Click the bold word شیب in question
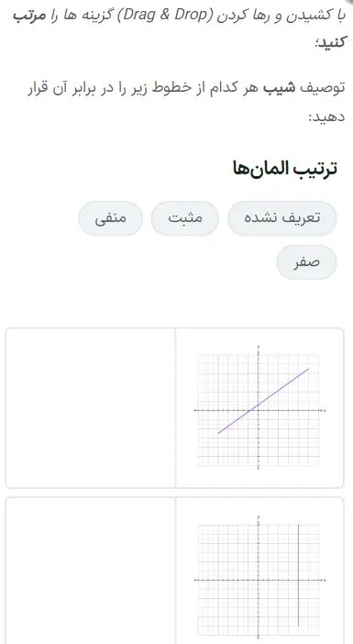This screenshot has width=353, height=644. pos(273,87)
